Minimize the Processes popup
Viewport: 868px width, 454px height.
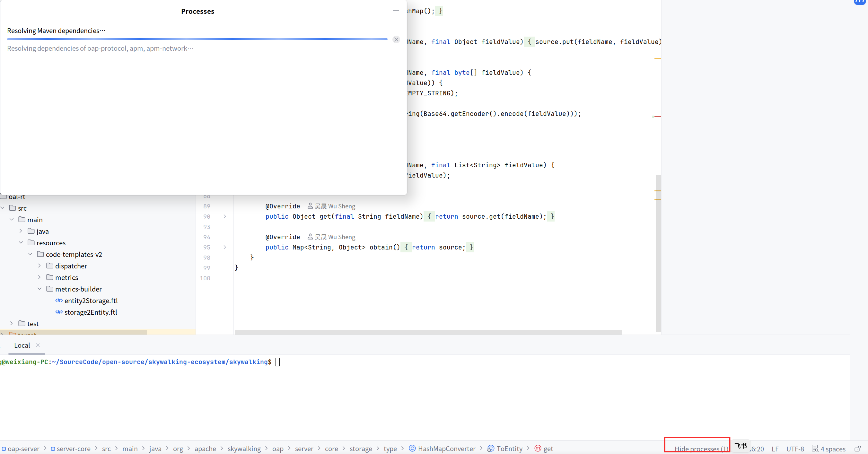(x=396, y=11)
